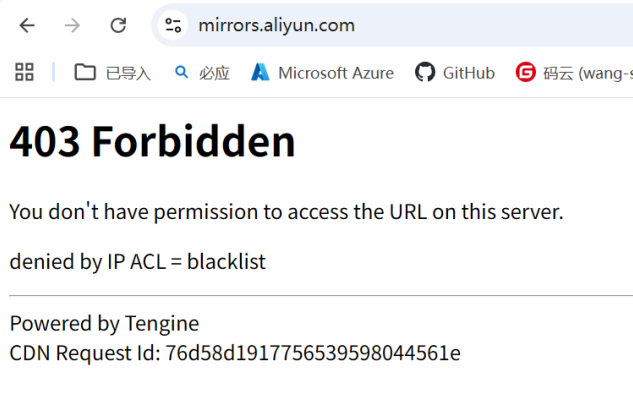Open the 必应 bookmark label
This screenshot has width=633, height=413.
click(214, 72)
